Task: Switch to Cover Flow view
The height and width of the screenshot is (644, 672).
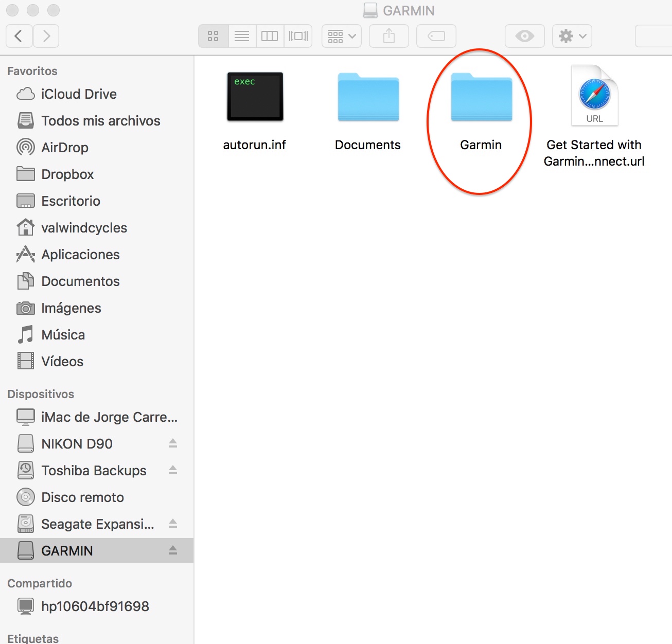Action: click(x=298, y=36)
